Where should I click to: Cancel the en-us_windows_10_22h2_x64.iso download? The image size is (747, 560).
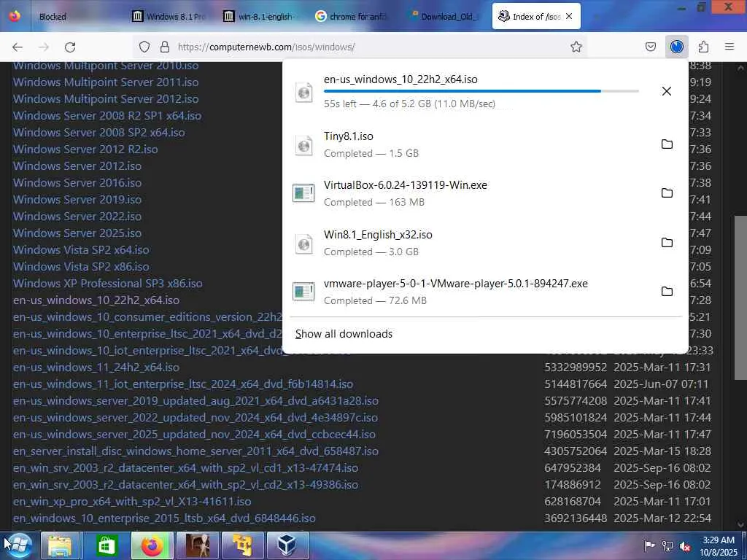667,91
